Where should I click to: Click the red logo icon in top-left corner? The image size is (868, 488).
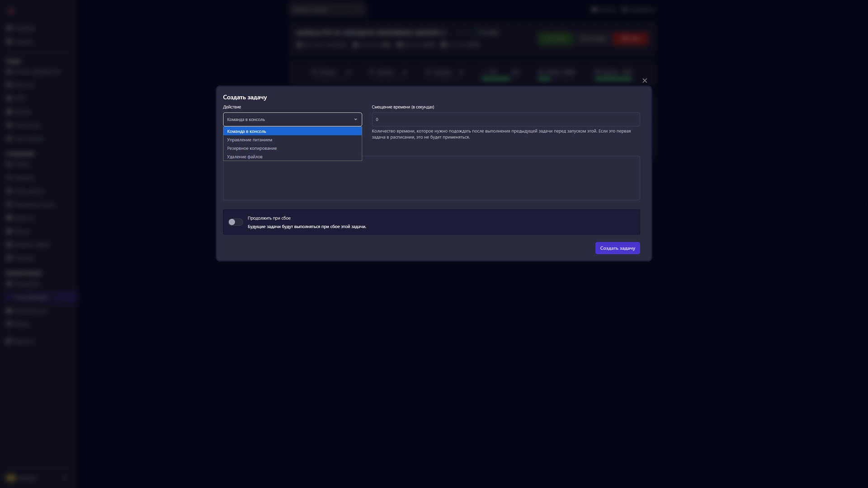click(11, 11)
